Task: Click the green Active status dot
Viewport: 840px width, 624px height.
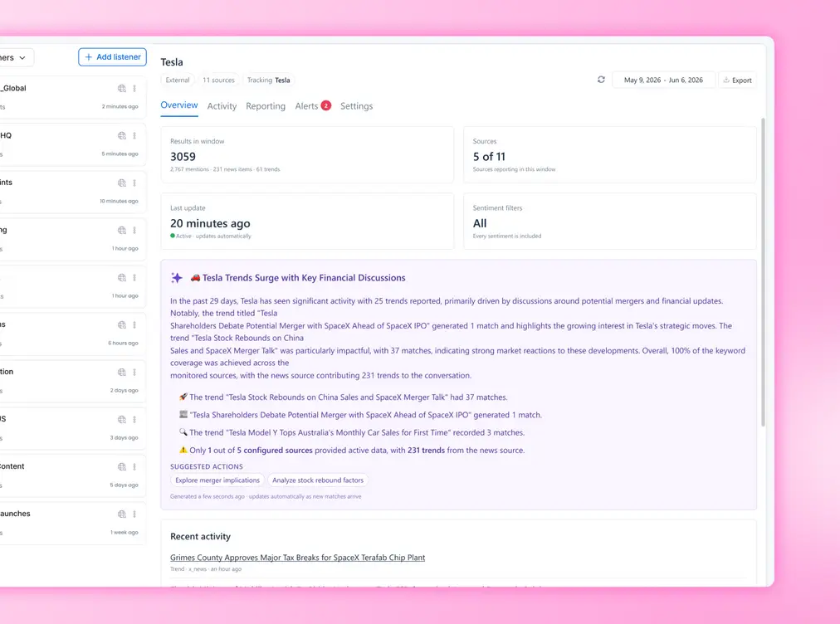Action: tap(173, 235)
